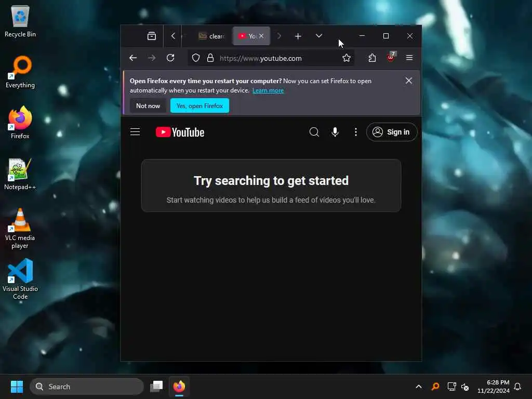The height and width of the screenshot is (399, 532).
Task: Open the clock showing 6:28 PM
Action: pyautogui.click(x=494, y=387)
